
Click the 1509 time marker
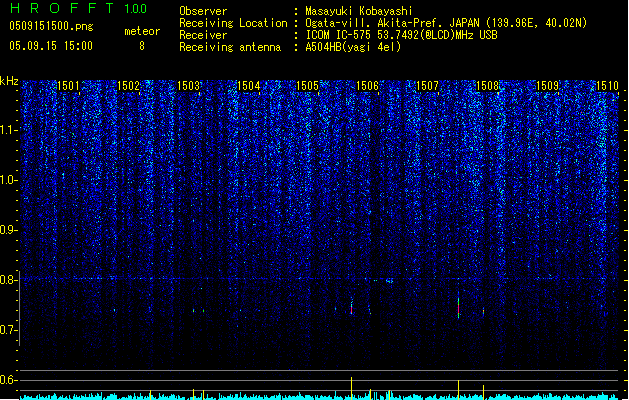(x=548, y=85)
